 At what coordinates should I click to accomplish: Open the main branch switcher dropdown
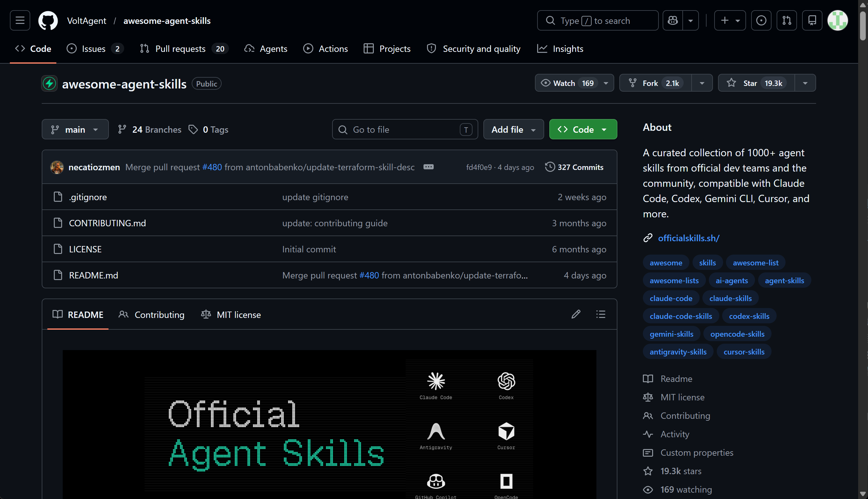(75, 129)
